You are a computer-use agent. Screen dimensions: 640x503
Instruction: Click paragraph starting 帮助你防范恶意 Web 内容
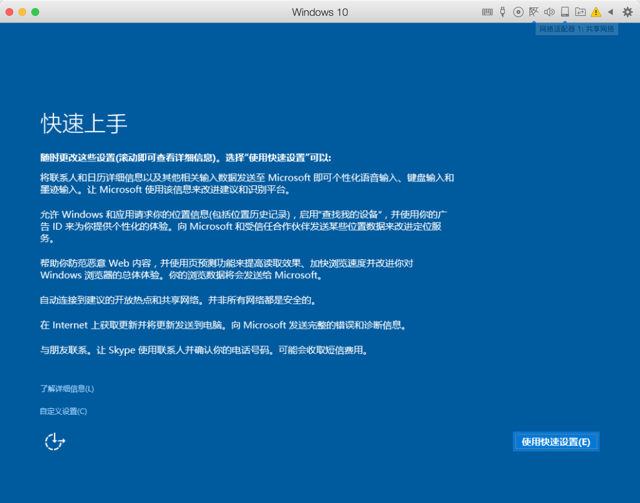[227, 269]
